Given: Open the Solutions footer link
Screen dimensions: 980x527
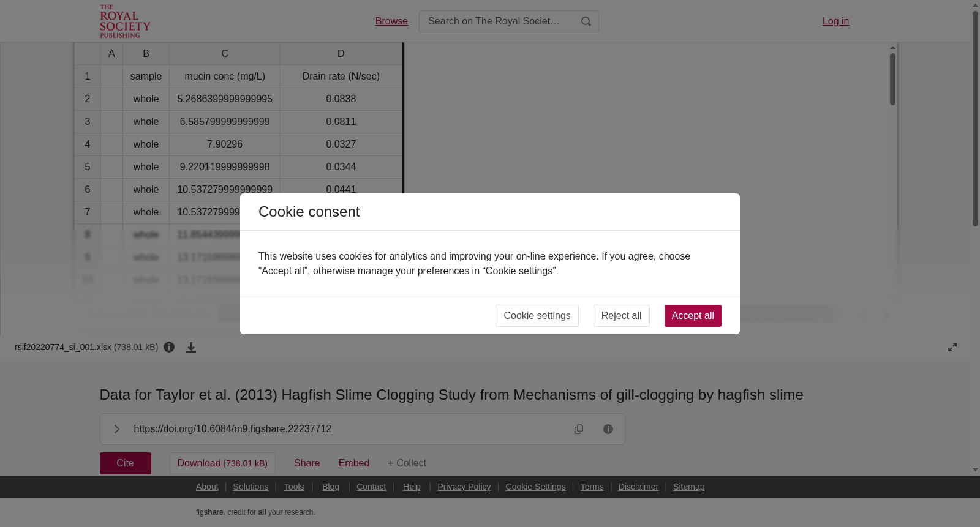Looking at the screenshot, I should (x=251, y=487).
